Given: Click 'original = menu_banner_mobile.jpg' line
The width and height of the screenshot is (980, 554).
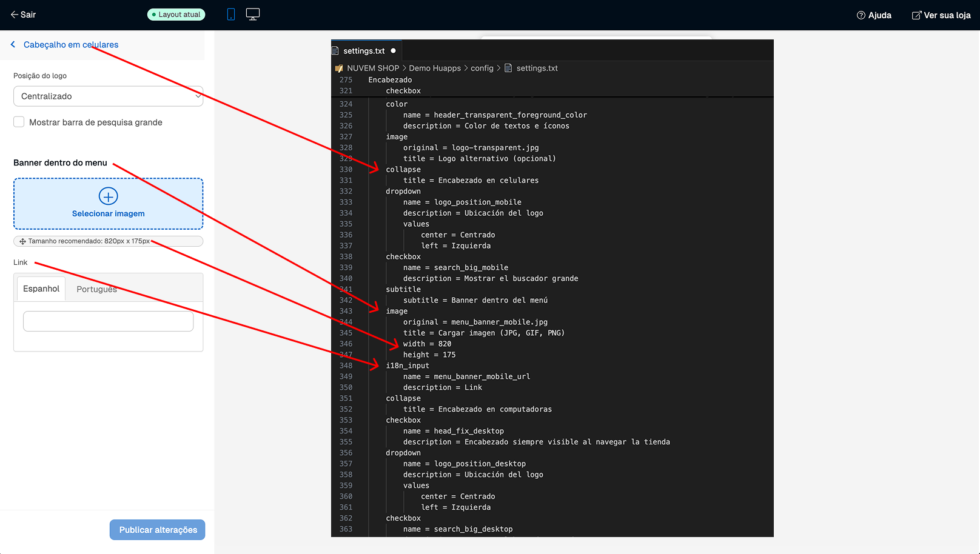Looking at the screenshot, I should coord(475,322).
